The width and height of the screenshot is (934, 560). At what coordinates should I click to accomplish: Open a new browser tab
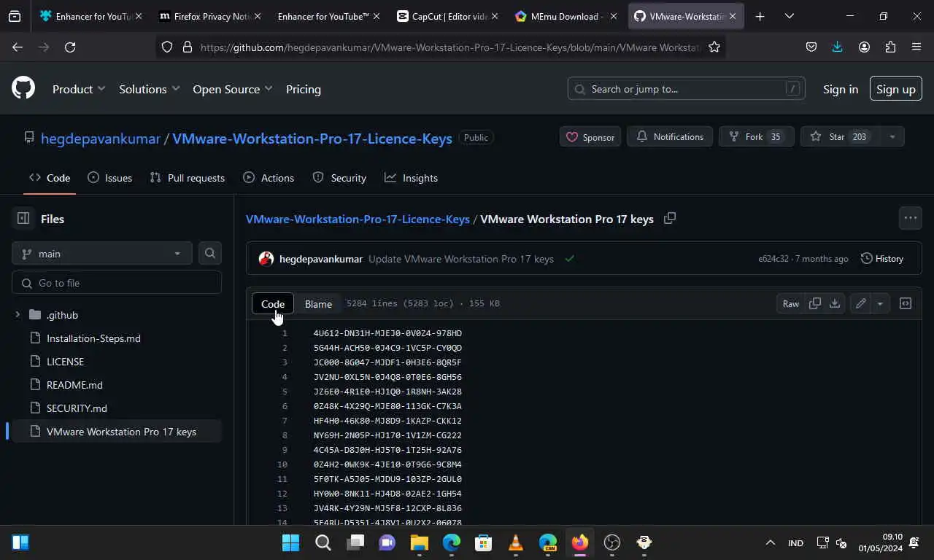click(760, 16)
